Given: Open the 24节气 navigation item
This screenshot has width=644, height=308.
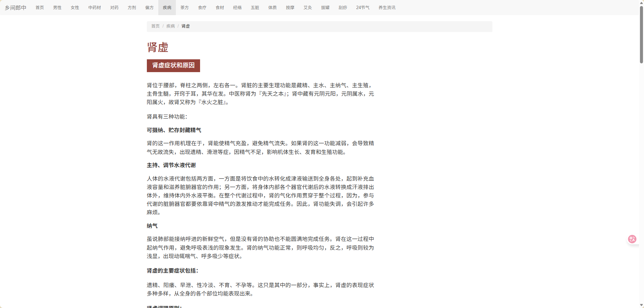Looking at the screenshot, I should pyautogui.click(x=362, y=7).
